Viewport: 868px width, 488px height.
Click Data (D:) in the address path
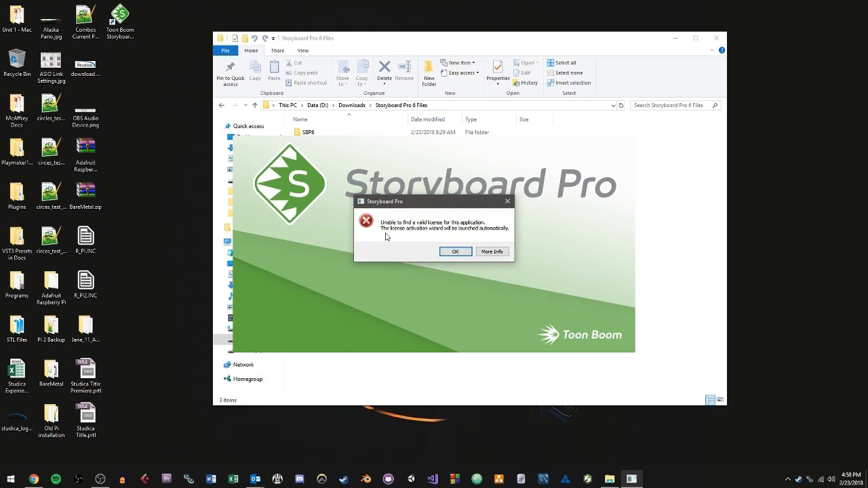(x=317, y=106)
